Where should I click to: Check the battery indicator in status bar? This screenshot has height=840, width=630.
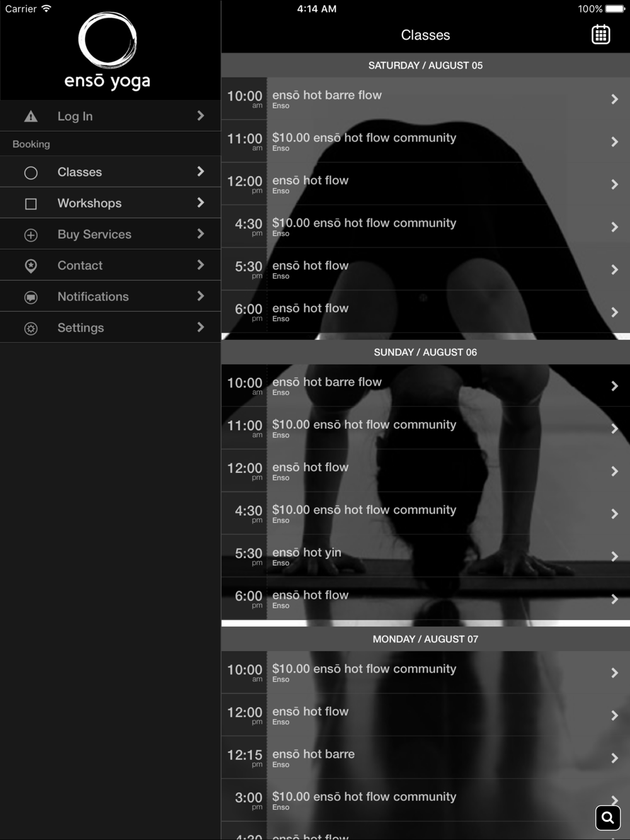pos(615,9)
